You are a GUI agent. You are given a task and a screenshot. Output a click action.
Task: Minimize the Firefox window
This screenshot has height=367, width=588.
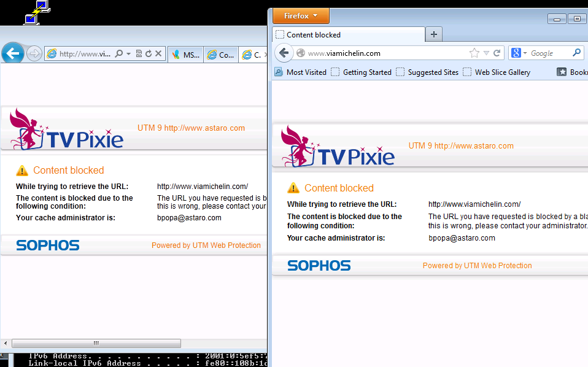557,19
